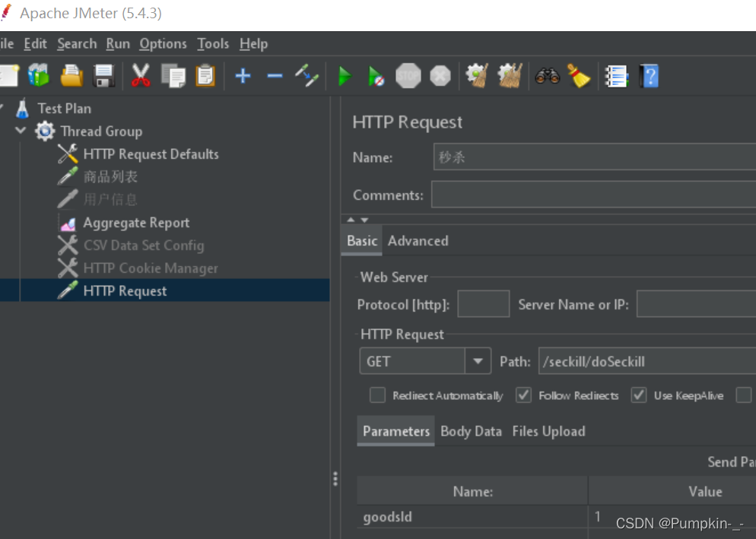
Task: Click the Aggregate Report chart icon
Action: tap(68, 223)
